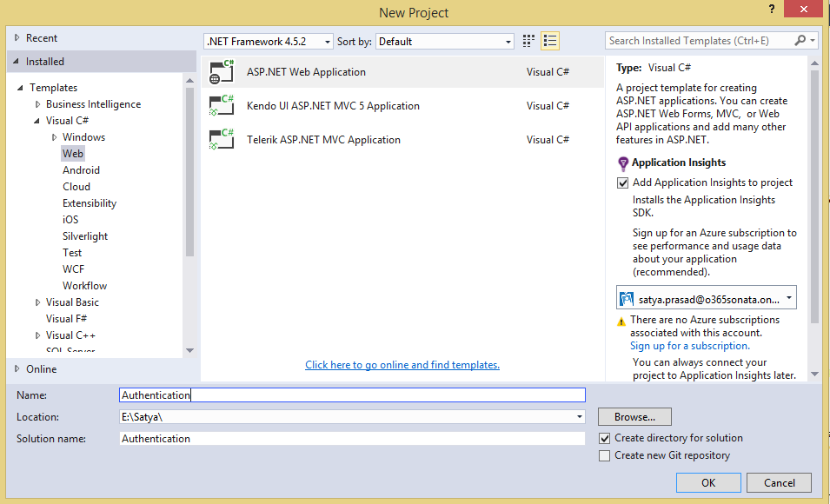Viewport: 830px width, 504px height.
Task: Choose the ASP.NET Web Application template
Action: 402,72
